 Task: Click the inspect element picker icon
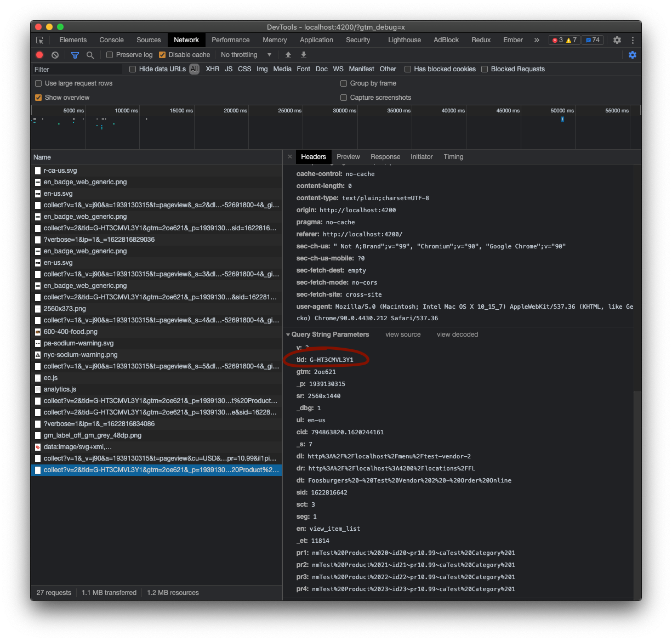(x=39, y=40)
